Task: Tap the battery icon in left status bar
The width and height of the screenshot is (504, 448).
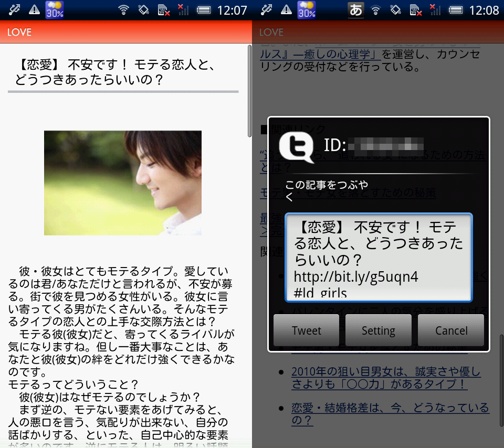Action: pyautogui.click(x=204, y=10)
